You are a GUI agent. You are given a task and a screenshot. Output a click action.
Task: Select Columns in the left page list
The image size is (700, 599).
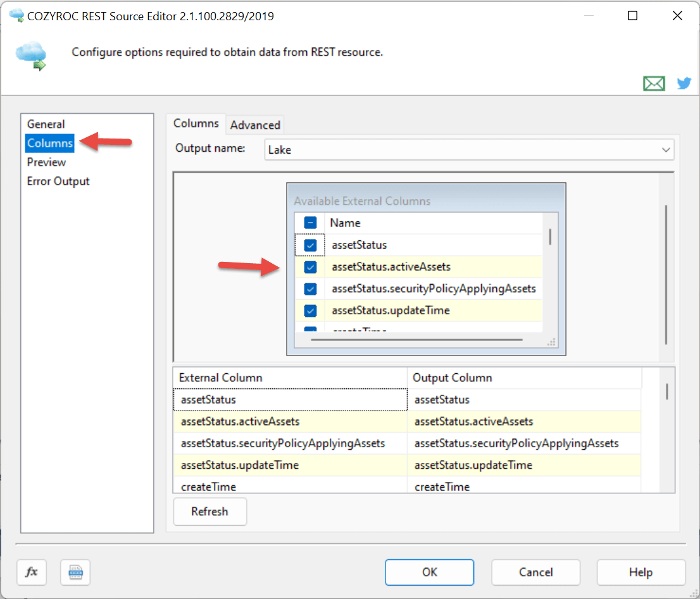pyautogui.click(x=49, y=143)
